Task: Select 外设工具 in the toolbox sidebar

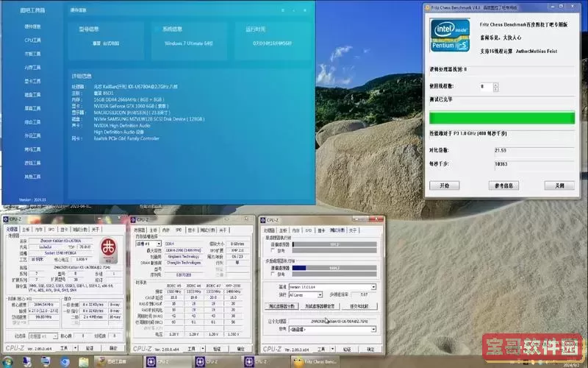Action: pos(32,135)
